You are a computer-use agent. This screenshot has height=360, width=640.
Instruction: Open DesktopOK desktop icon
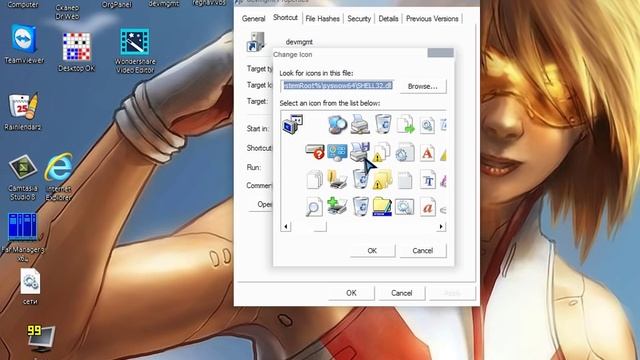(76, 52)
